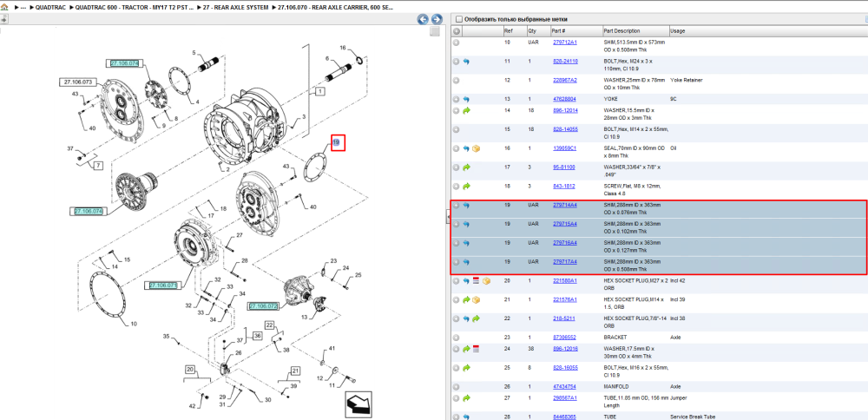Open the red notes icon for washer 896-12016

click(x=476, y=349)
